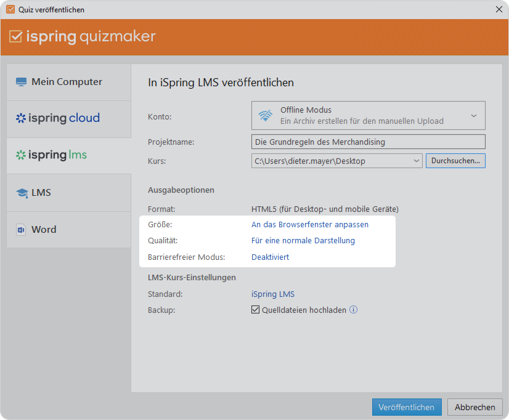Click the Offline Modus antenna icon
509x420 pixels.
point(265,115)
